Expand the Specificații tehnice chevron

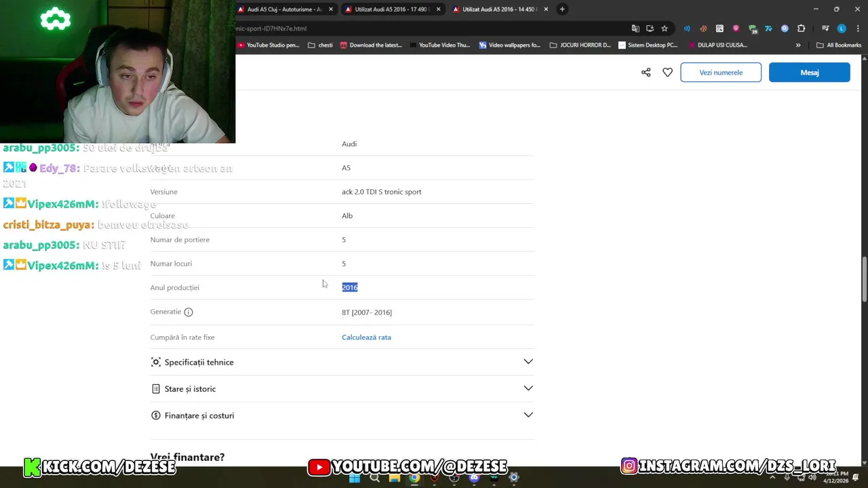pos(528,361)
